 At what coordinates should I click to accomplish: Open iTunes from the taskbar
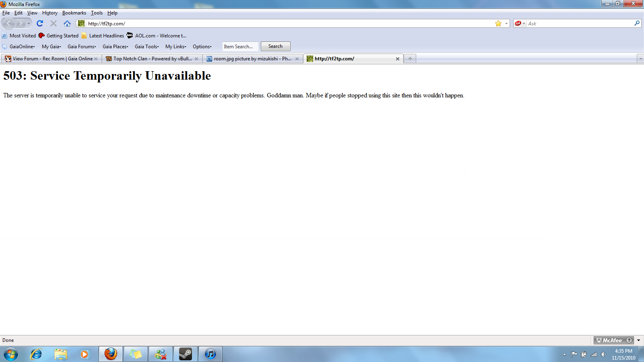210,354
